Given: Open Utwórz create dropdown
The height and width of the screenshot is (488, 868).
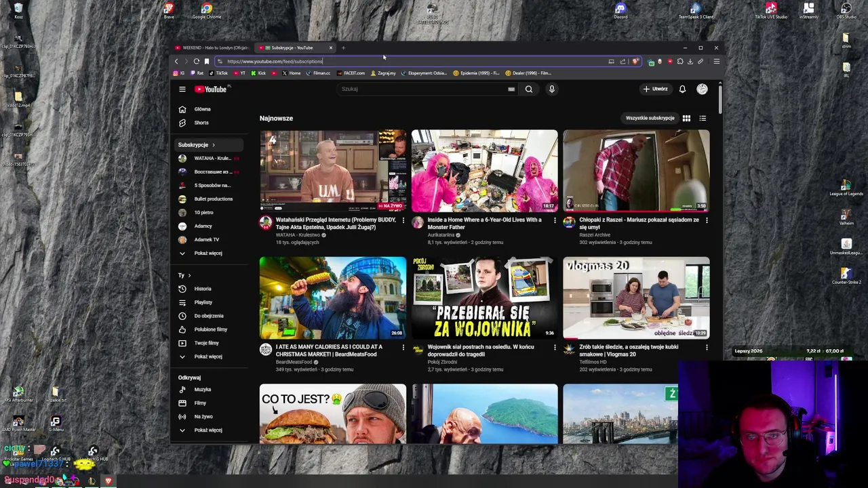Looking at the screenshot, I should pyautogui.click(x=655, y=89).
